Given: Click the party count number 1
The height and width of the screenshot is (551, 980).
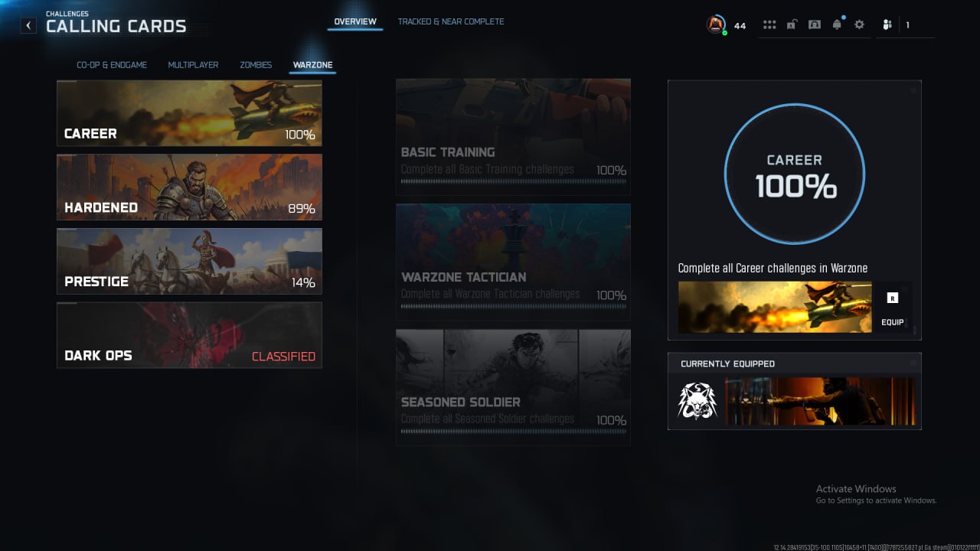Looking at the screenshot, I should tap(908, 25).
